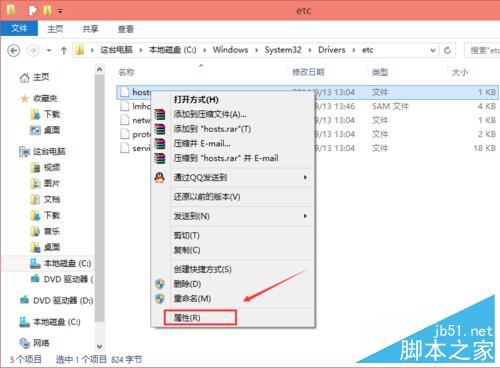
Task: Click the SAM 文件 type cell of lmhosts
Action: [390, 106]
